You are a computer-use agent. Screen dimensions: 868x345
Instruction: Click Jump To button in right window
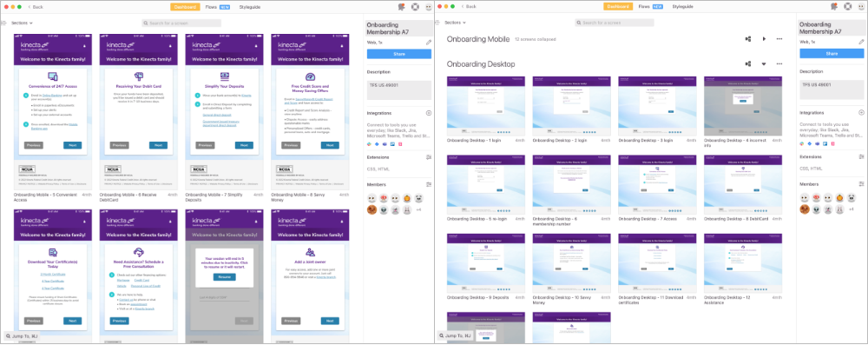tap(455, 336)
